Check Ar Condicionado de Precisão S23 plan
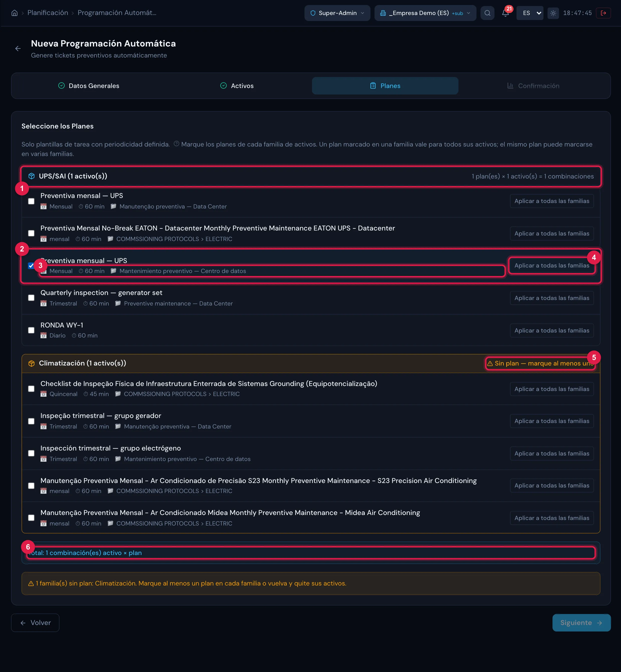 tap(31, 485)
